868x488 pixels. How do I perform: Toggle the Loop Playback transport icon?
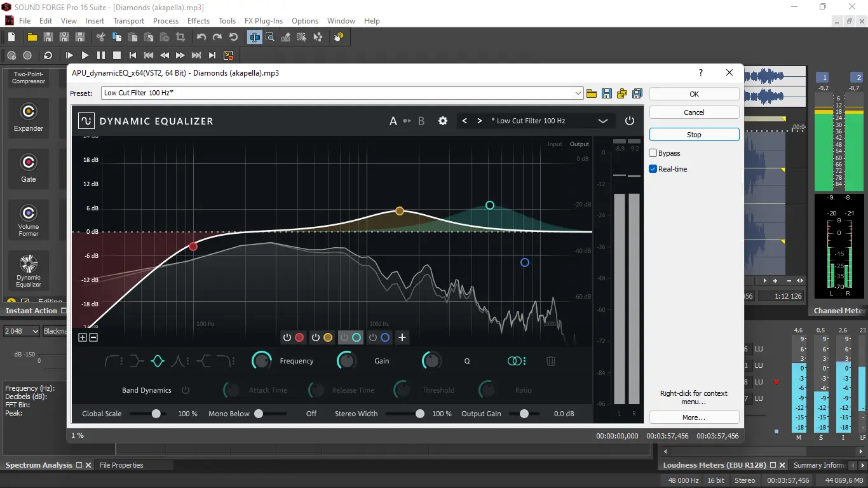[48, 55]
